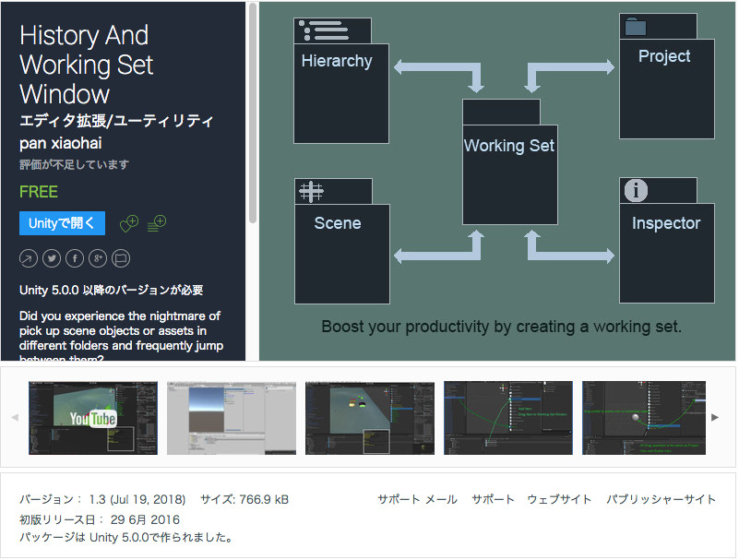The width and height of the screenshot is (739, 560).
Task: Click the title 'History And Working Set Window'
Action: 86,65
